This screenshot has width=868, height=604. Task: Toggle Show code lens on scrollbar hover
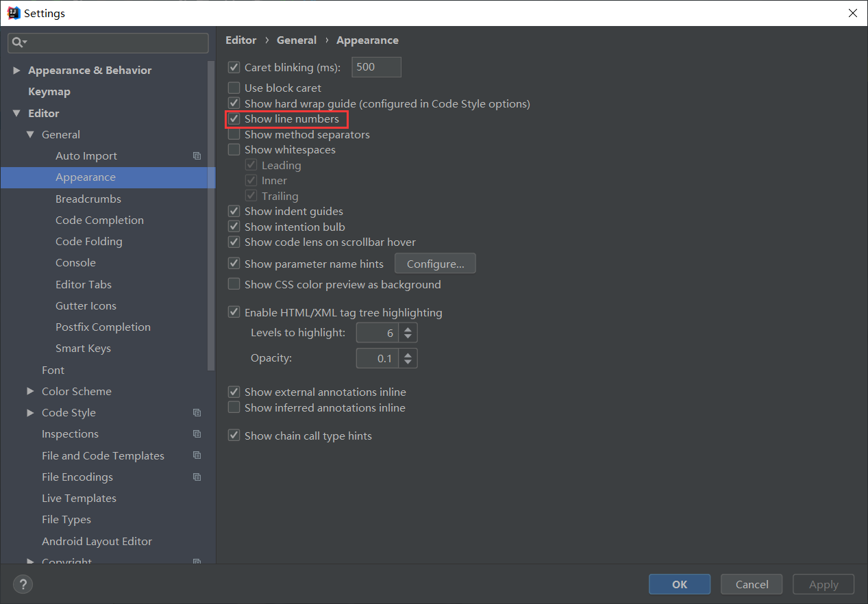point(234,242)
